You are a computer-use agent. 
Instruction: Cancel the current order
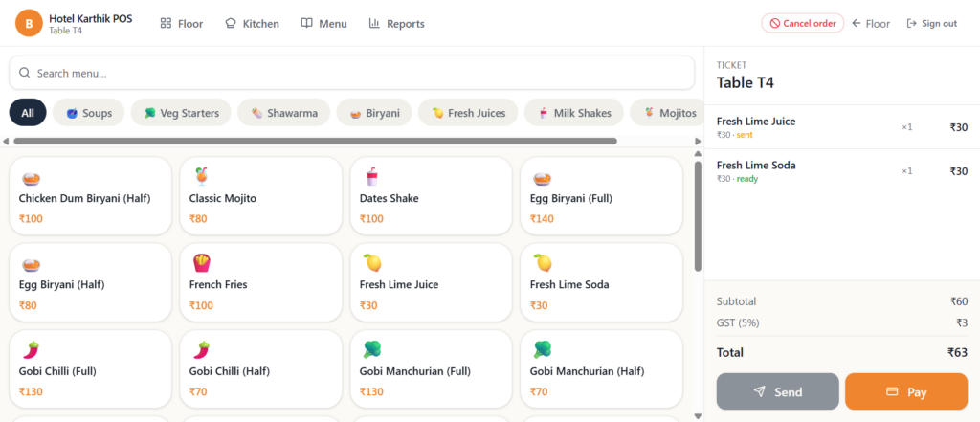click(x=803, y=23)
